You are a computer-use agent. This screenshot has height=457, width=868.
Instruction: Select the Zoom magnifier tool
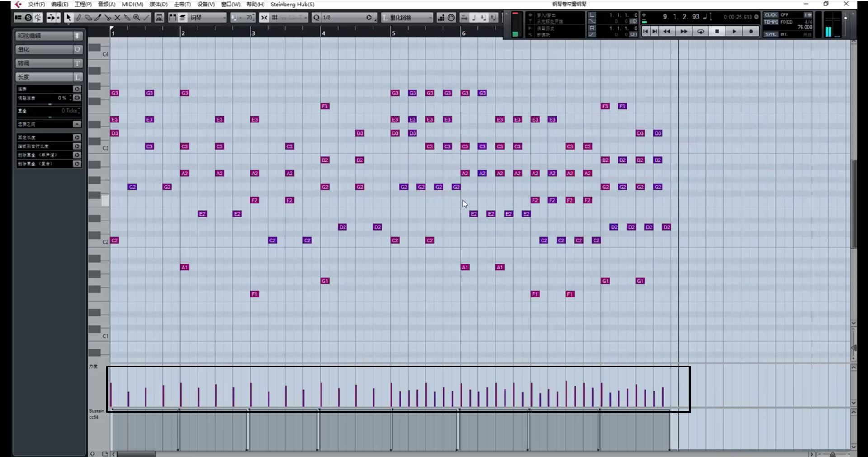pos(137,18)
